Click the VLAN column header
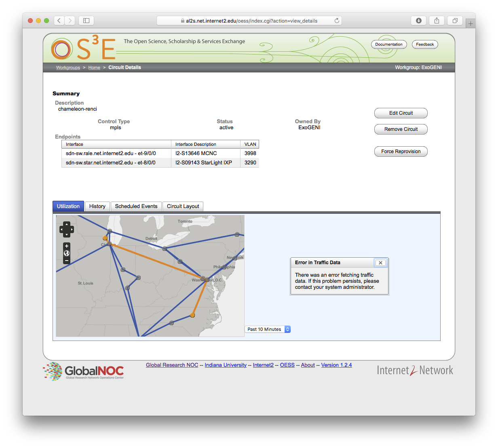Viewport: 498px width, 448px height. pos(250,144)
